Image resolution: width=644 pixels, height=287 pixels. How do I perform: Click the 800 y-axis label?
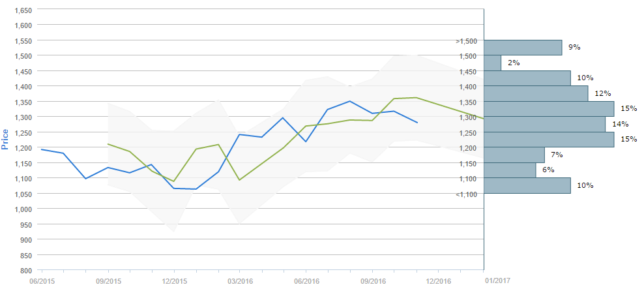pos(26,270)
